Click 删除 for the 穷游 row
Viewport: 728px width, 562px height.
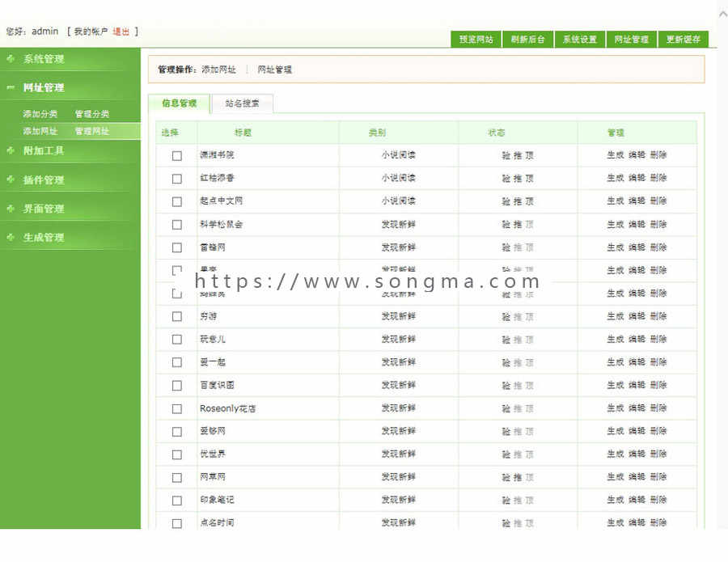coord(658,316)
